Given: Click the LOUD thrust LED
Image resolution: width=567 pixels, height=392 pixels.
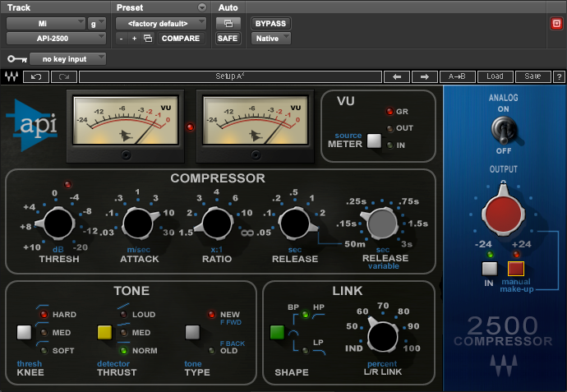Looking at the screenshot, I should [x=123, y=314].
